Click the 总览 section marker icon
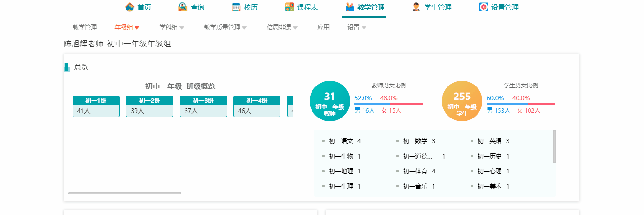The width and height of the screenshot is (644, 215). pyautogui.click(x=67, y=67)
